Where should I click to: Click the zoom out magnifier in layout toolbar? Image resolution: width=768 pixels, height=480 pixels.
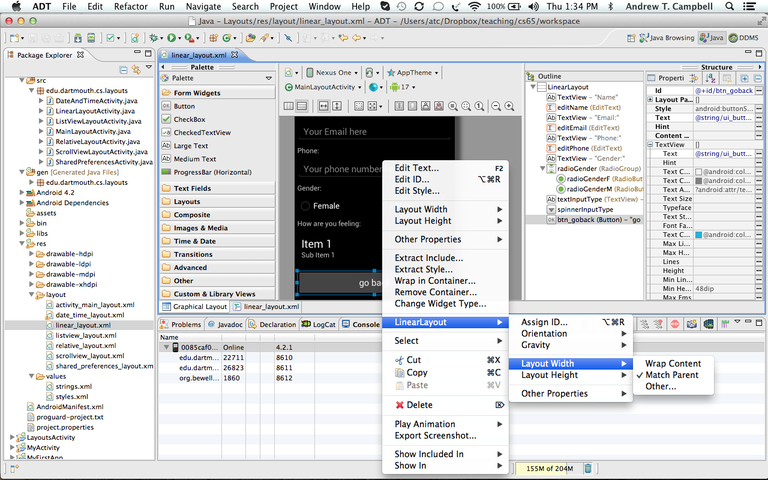[496, 106]
